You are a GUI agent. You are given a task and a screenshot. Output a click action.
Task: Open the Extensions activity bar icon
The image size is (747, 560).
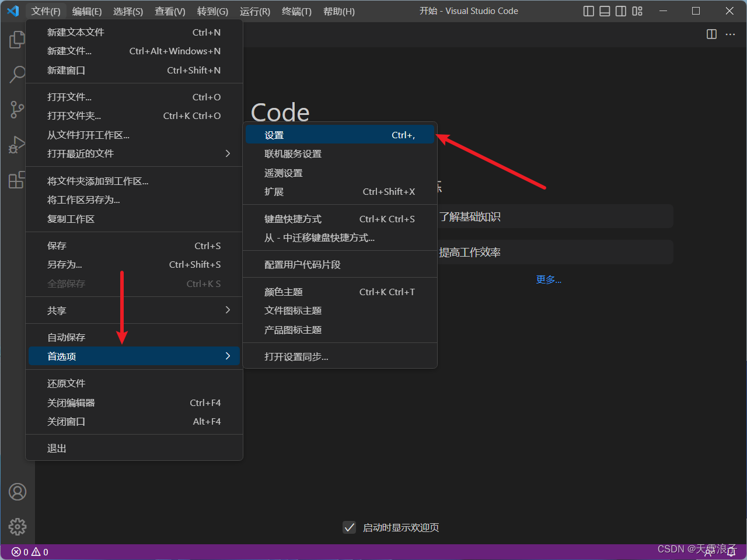pyautogui.click(x=17, y=179)
